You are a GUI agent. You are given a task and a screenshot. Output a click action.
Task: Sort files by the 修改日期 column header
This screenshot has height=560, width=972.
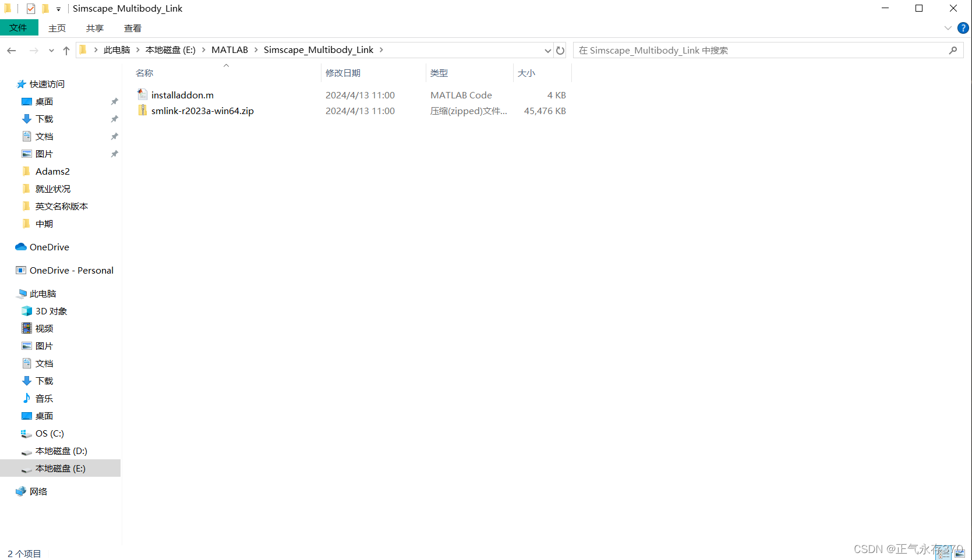pos(343,72)
